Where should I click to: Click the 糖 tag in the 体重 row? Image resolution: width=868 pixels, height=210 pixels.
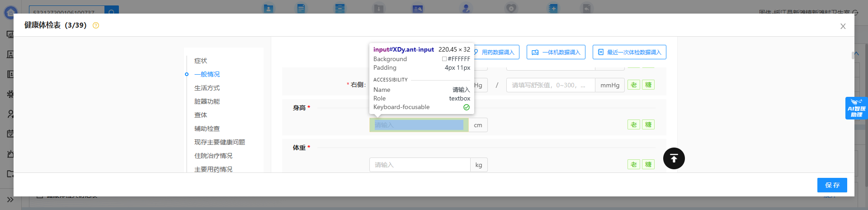tap(648, 165)
